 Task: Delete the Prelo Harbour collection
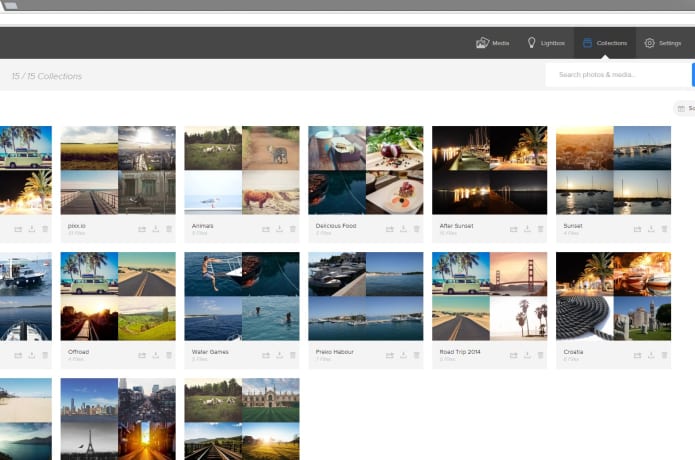tap(417, 355)
